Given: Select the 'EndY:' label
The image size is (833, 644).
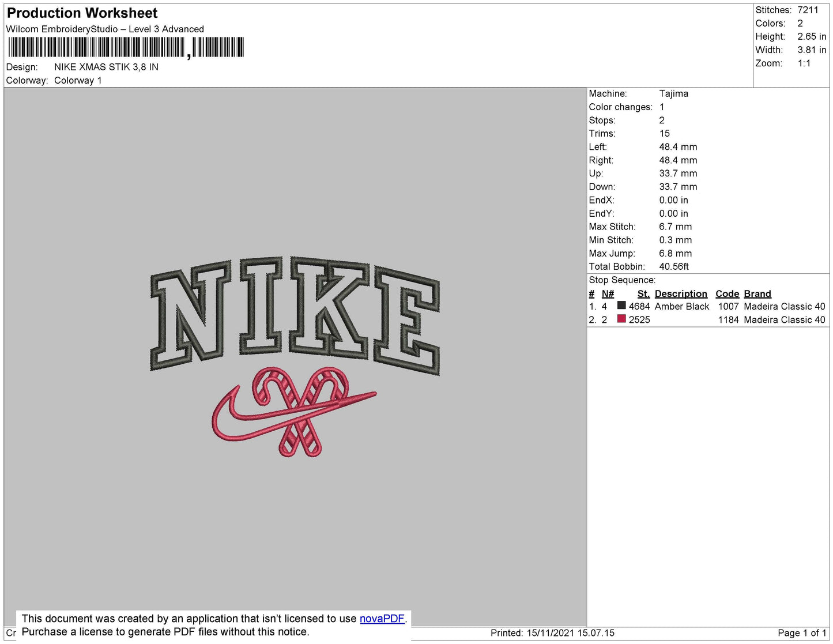Looking at the screenshot, I should 602,213.
